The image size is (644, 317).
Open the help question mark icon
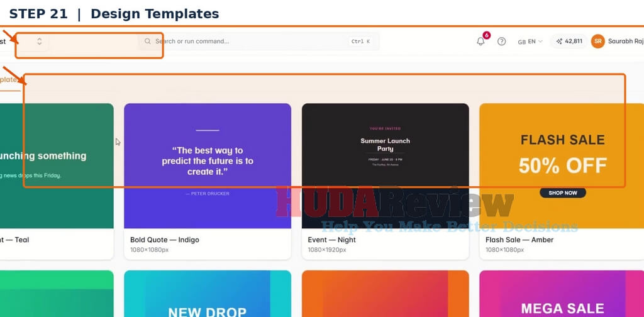501,41
